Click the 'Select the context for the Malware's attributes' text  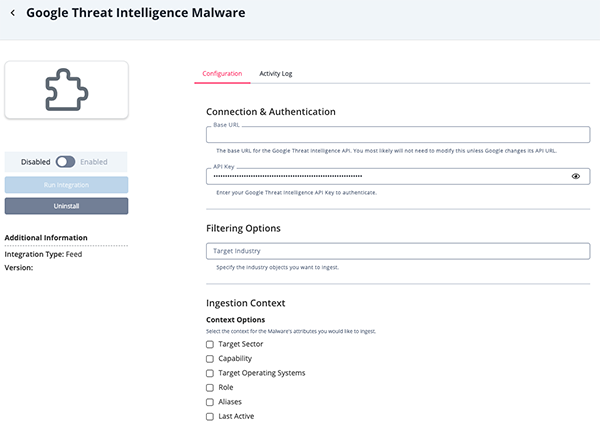(x=291, y=331)
